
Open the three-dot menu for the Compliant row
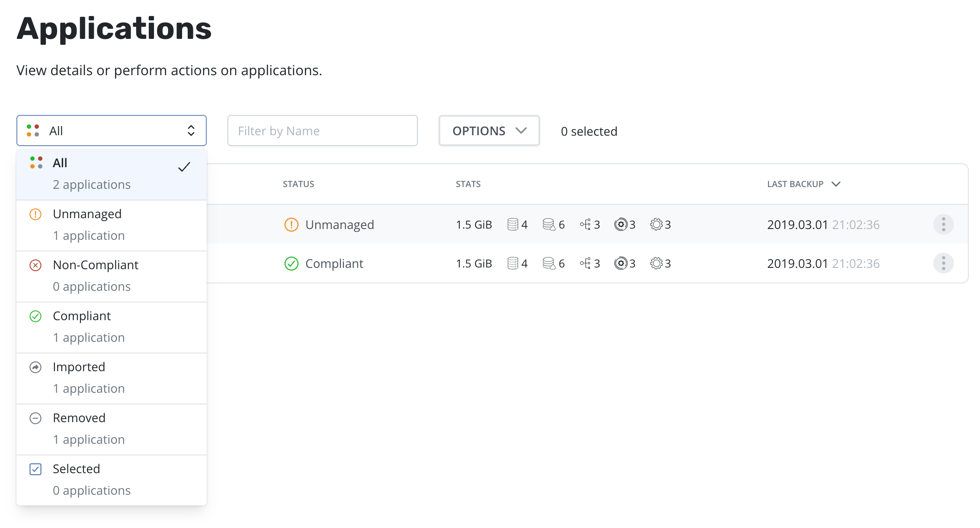click(944, 263)
